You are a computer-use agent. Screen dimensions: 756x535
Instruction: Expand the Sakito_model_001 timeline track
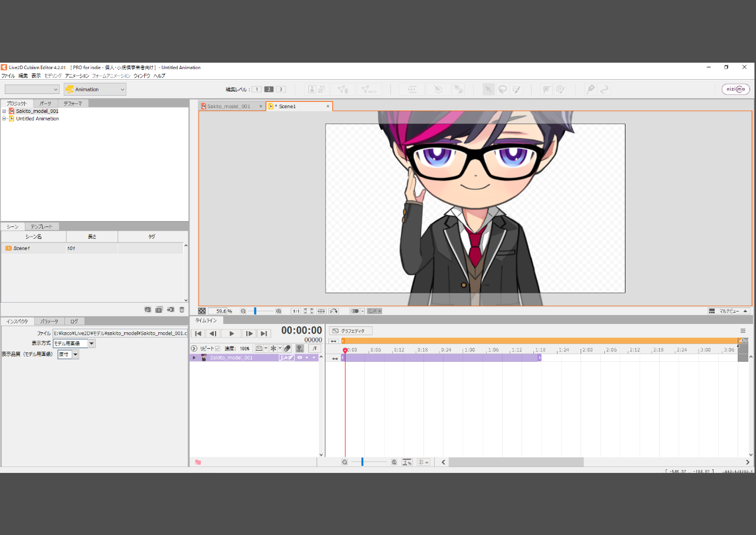(x=194, y=358)
